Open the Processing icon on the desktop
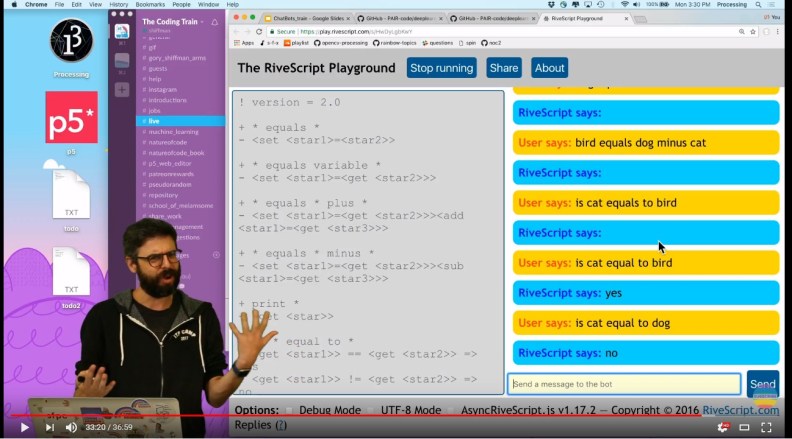 tap(71, 41)
